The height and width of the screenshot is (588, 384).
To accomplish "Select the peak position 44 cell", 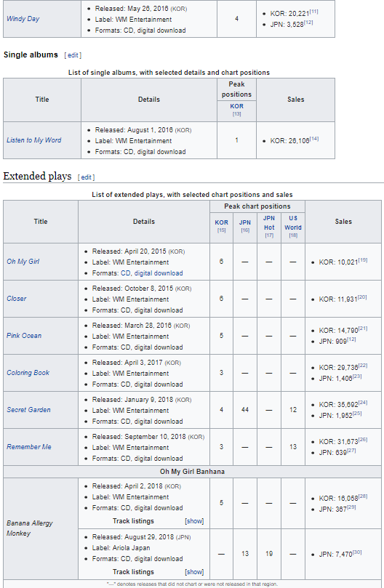I will coord(245,410).
